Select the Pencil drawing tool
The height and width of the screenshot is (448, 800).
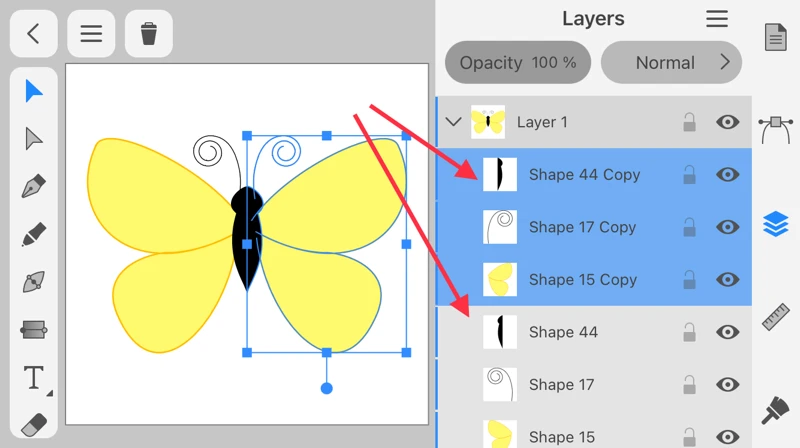coord(34,235)
